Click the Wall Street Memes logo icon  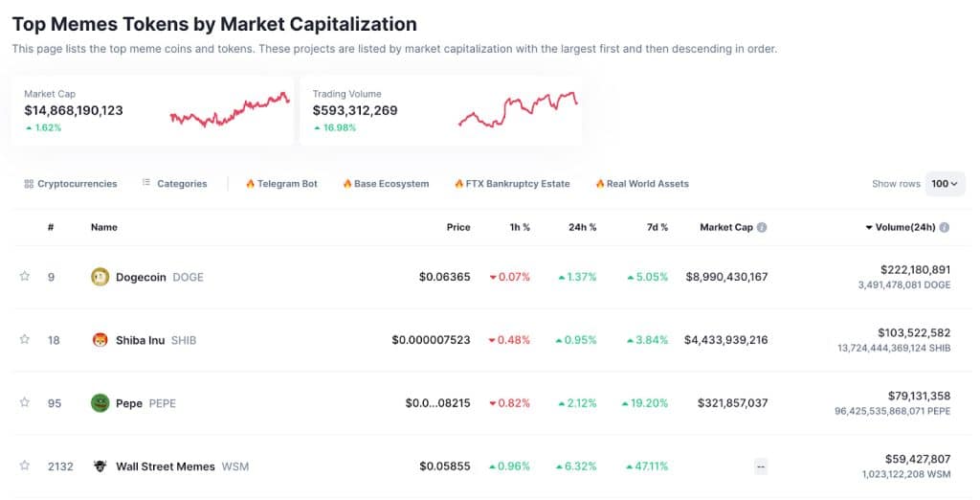coord(100,466)
